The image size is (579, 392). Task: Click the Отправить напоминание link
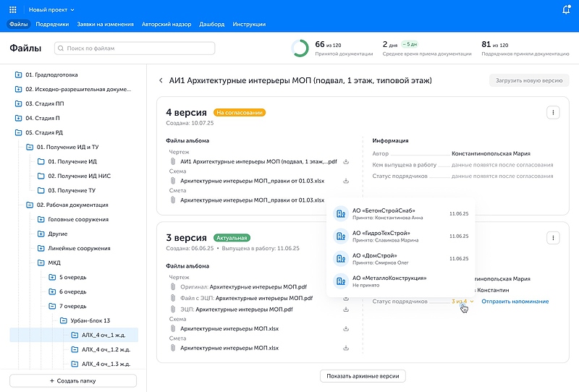click(515, 301)
